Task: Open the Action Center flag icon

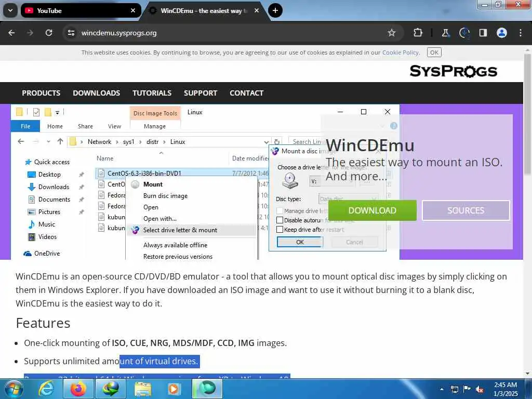Action: pyautogui.click(x=467, y=389)
